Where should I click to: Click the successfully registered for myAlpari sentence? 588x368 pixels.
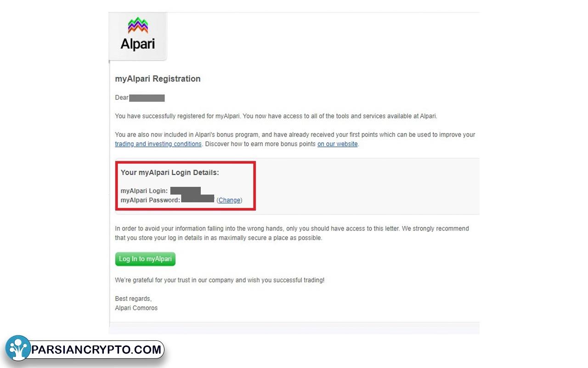276,116
